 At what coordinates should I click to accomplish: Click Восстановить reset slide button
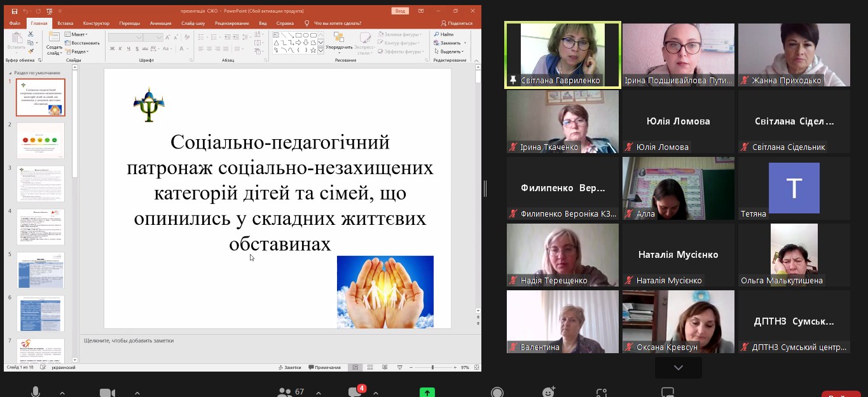click(x=83, y=43)
